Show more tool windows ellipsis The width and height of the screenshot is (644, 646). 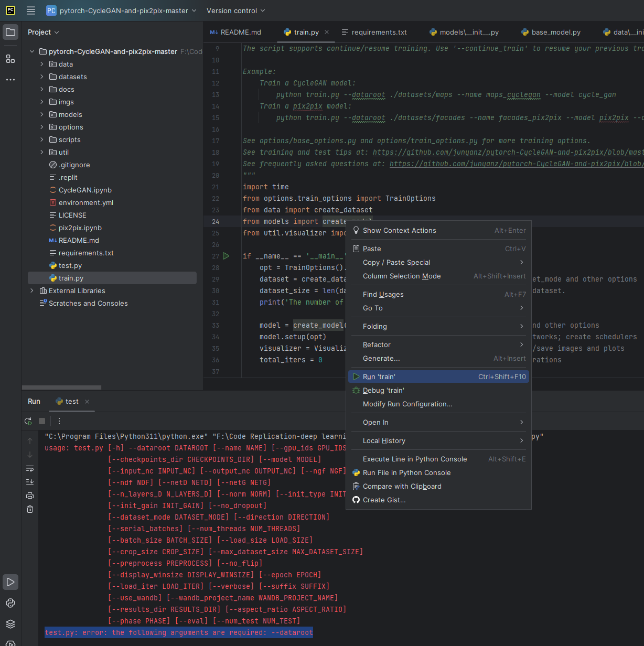point(10,80)
